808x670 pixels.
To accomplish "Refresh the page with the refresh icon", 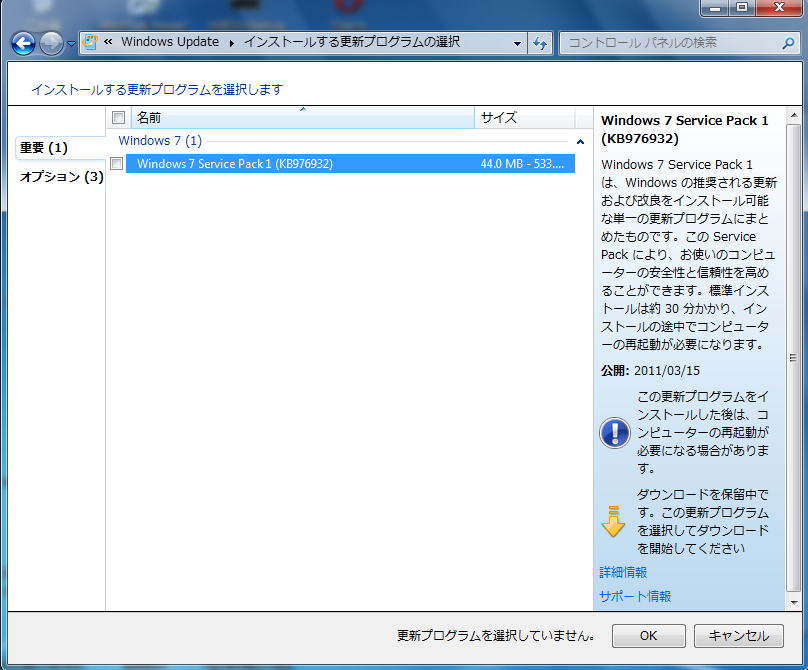I will [x=540, y=43].
